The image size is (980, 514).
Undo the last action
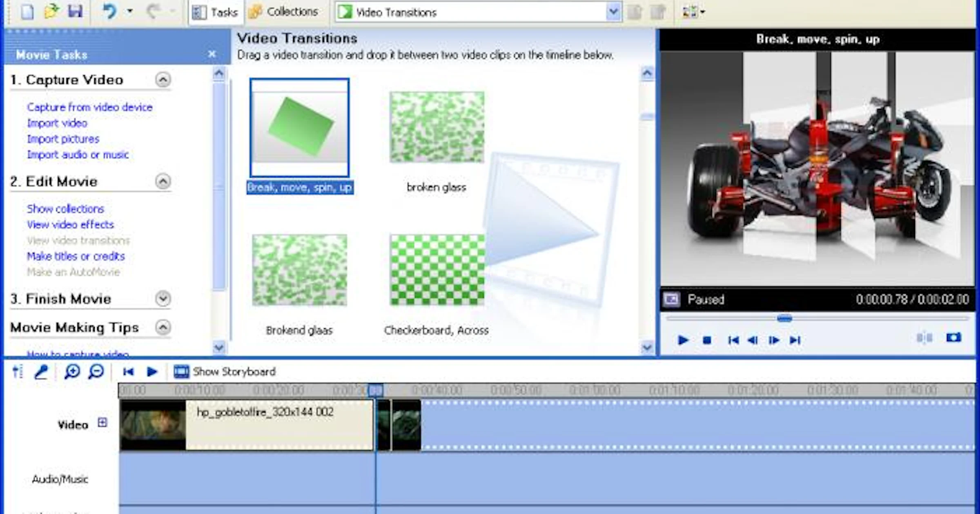(109, 11)
